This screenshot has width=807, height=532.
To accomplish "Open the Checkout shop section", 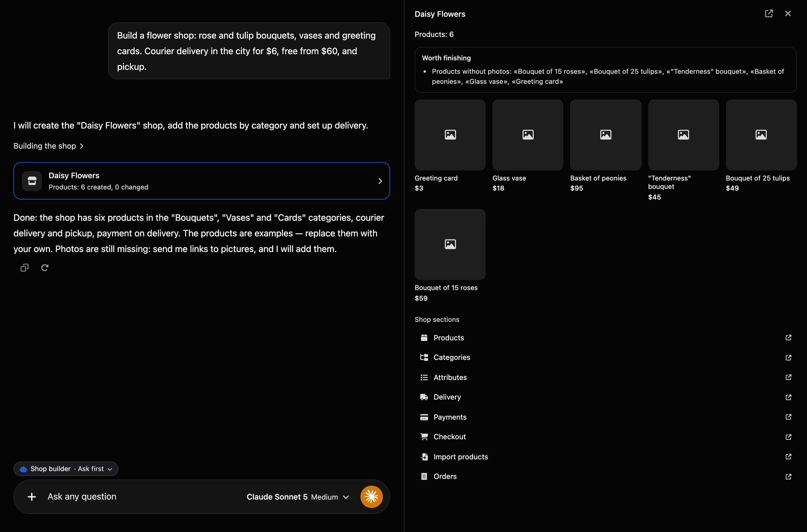I will point(606,437).
